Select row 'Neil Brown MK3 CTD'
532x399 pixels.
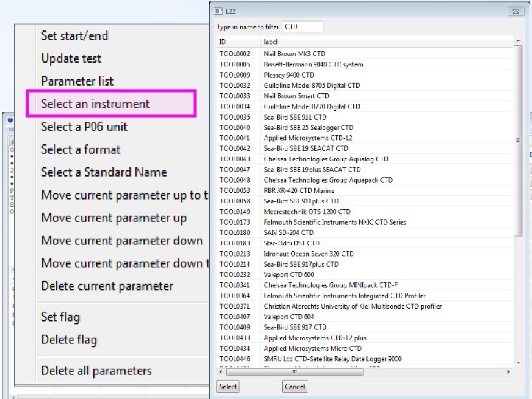365,54
